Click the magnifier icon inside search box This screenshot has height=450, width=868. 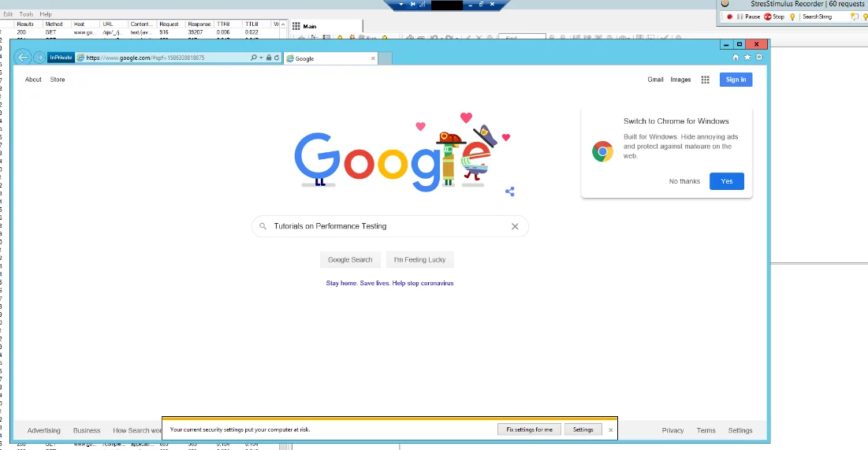click(x=263, y=226)
